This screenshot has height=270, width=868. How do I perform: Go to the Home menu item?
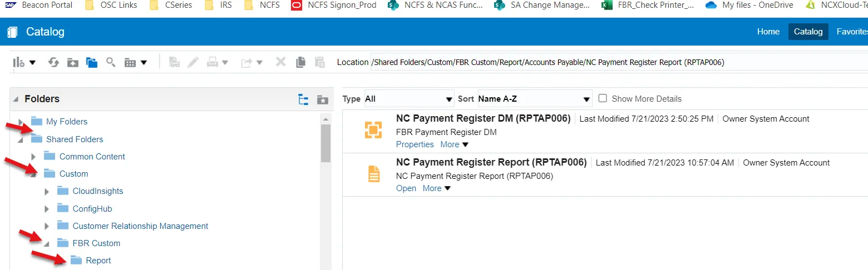pyautogui.click(x=768, y=32)
